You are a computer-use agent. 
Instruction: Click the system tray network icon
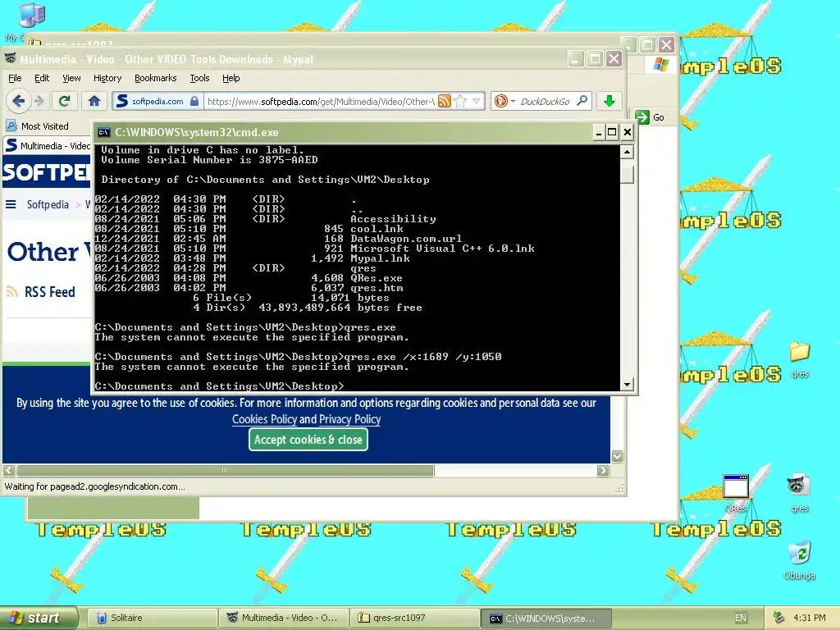[778, 618]
